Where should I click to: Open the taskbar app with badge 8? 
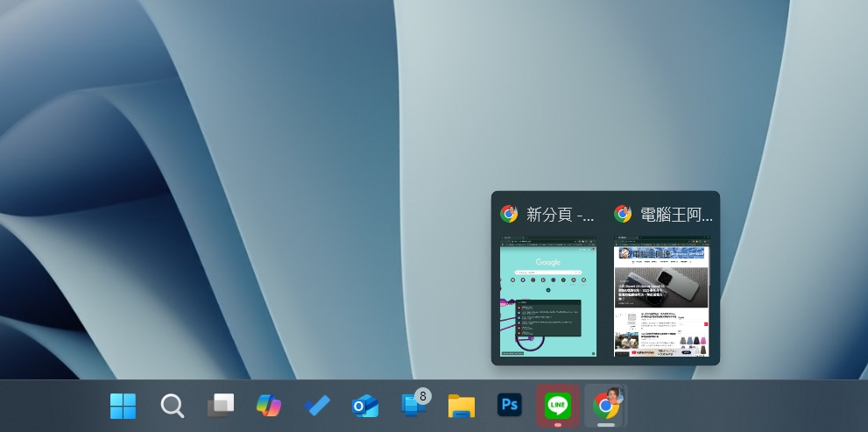pyautogui.click(x=415, y=404)
